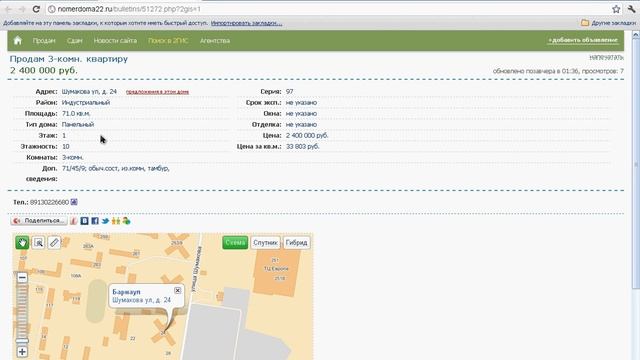Screen dimensions: 640x360
Task: Zoom out the map with minus button
Action: tap(22, 278)
